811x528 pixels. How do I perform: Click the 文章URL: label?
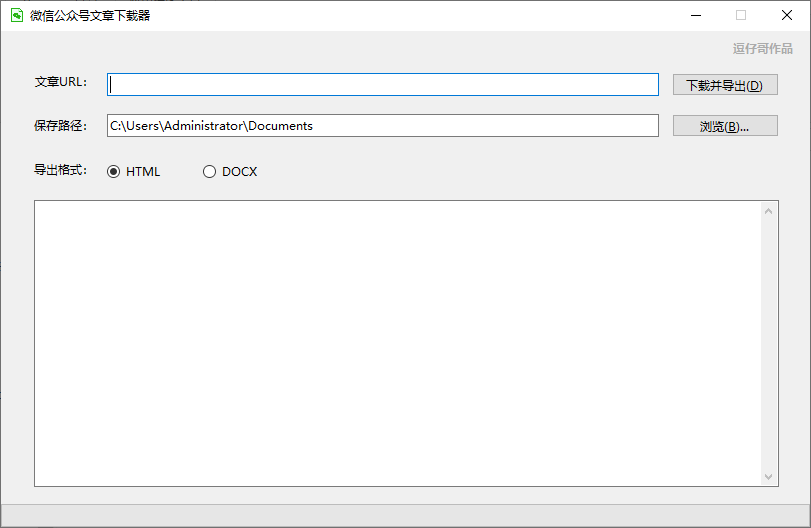click(61, 82)
